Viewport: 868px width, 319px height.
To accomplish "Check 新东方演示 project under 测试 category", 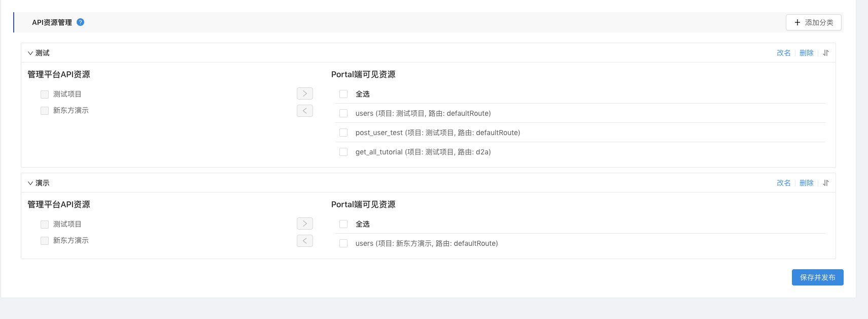I will 45,111.
